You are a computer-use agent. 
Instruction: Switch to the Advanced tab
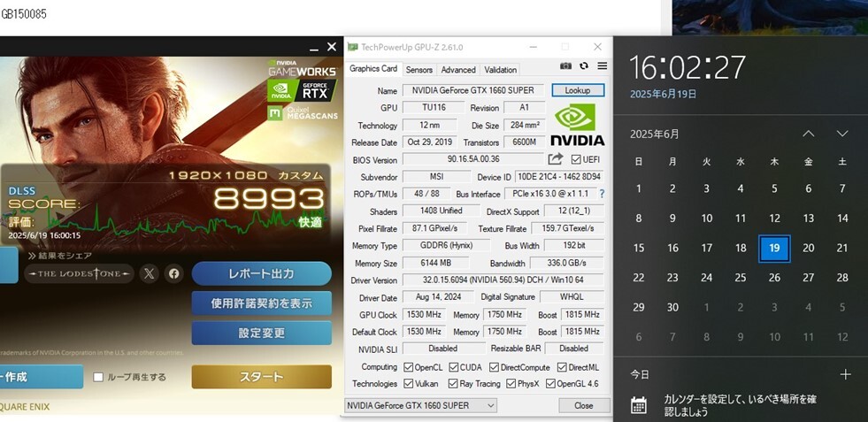point(458,70)
